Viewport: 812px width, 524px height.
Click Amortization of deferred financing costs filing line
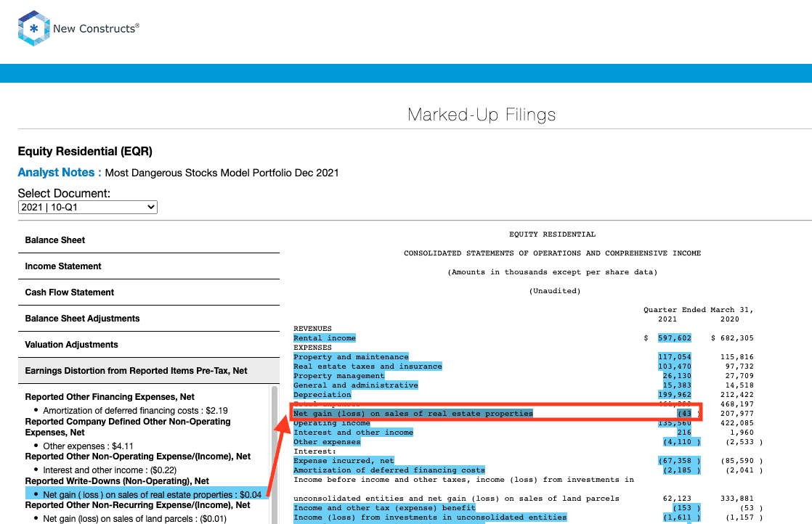point(389,470)
